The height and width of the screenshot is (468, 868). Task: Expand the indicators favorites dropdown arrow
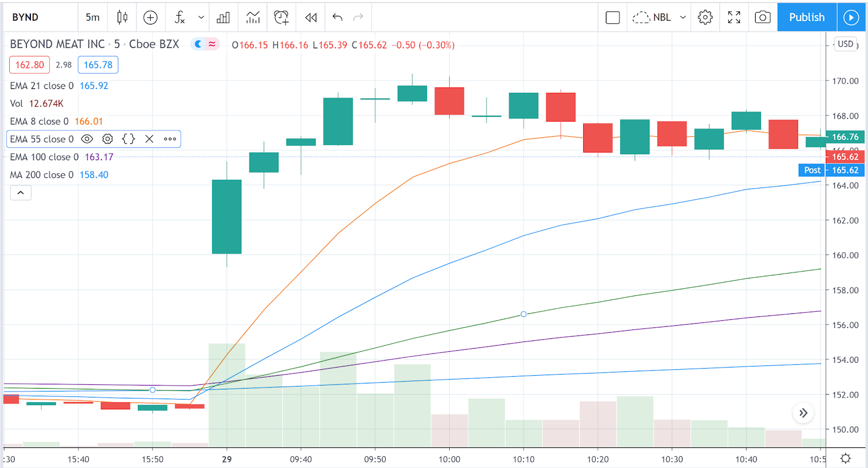click(201, 17)
